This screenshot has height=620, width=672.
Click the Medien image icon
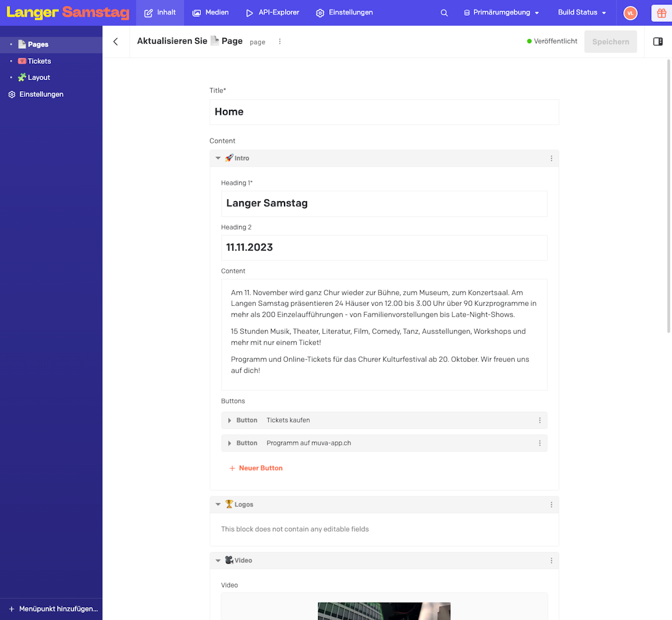point(197,13)
